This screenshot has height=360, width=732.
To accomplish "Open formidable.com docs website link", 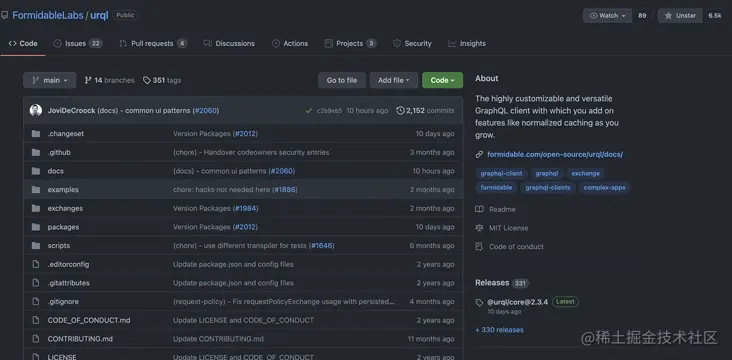I will (x=555, y=155).
